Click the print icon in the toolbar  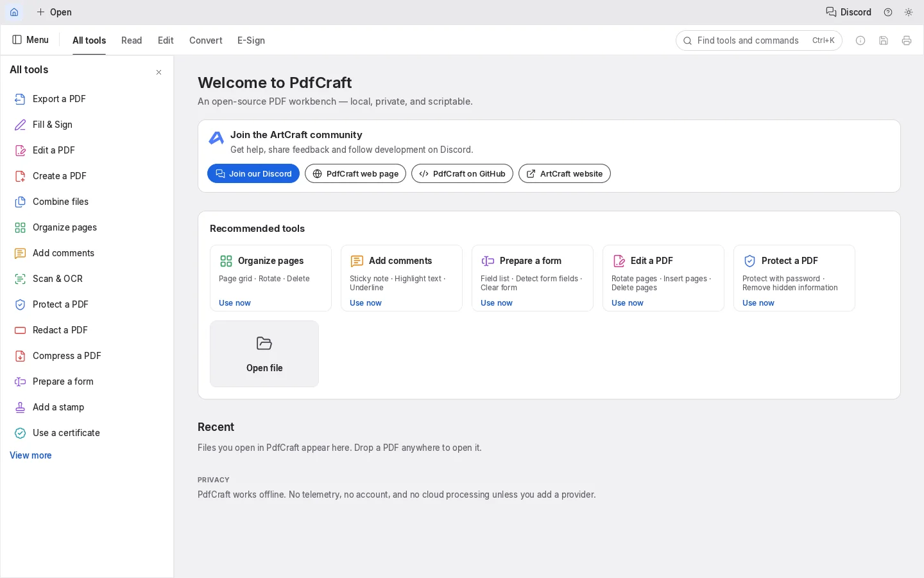907,40
